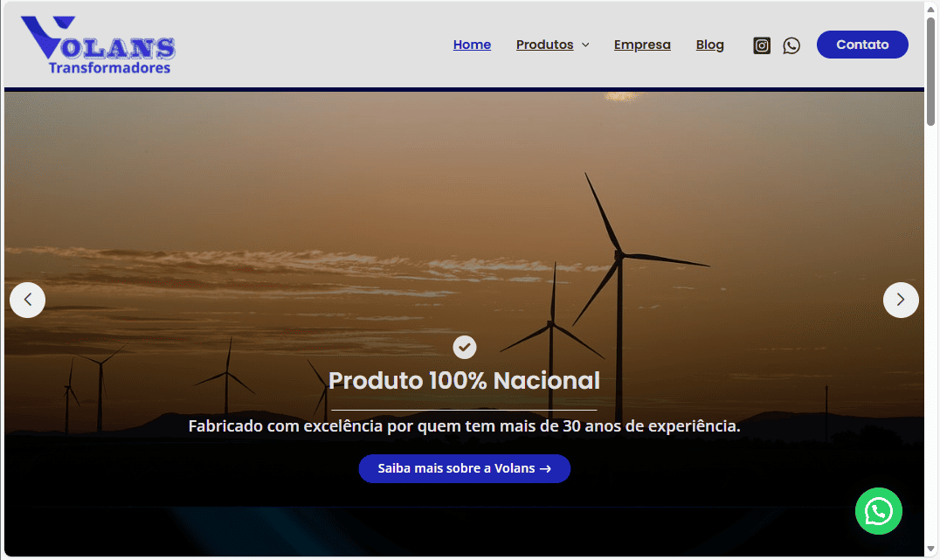Click "Saiba mais sobre a Volans"
The height and width of the screenshot is (560, 940).
pos(464,468)
